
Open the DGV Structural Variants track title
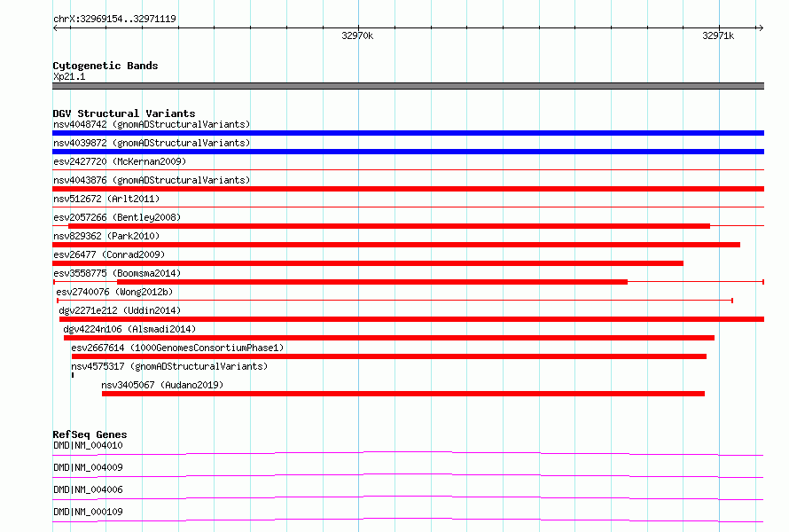point(124,113)
